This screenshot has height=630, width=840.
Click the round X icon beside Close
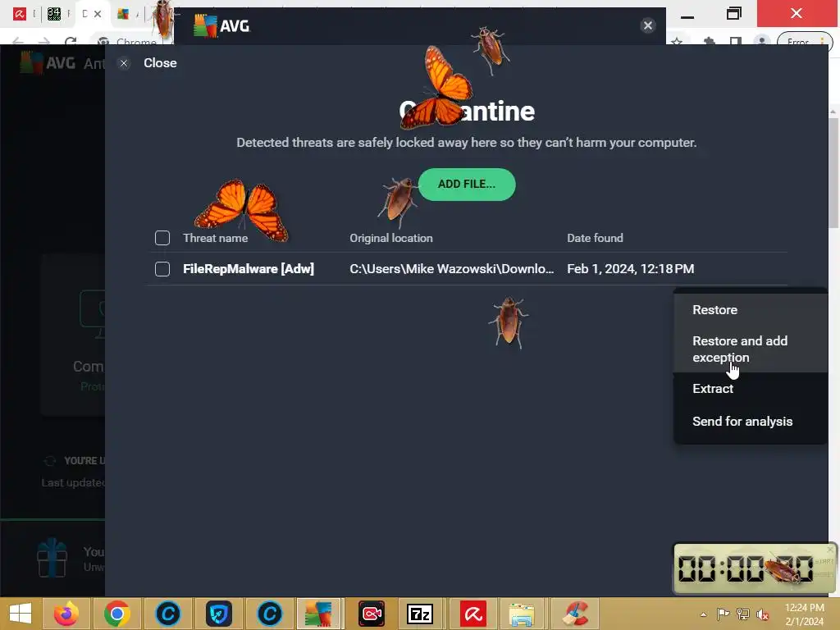pos(124,63)
